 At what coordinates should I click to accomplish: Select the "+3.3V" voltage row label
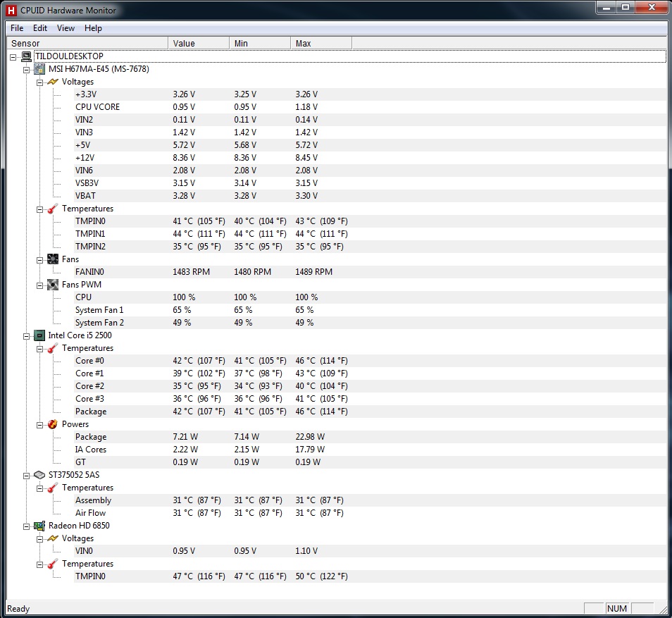coord(86,94)
